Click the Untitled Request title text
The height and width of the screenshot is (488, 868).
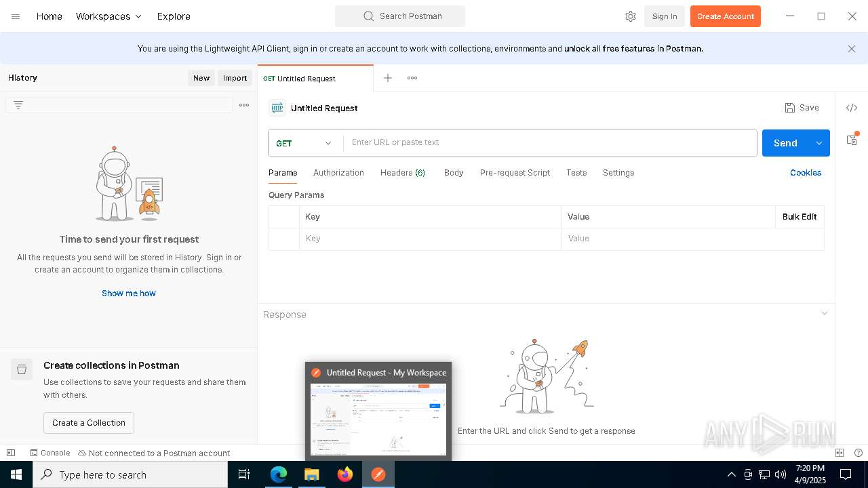tap(324, 108)
